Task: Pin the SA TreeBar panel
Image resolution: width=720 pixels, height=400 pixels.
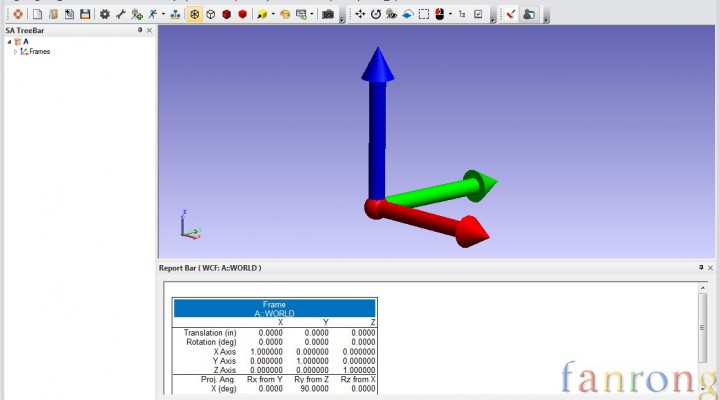Action: coord(140,30)
